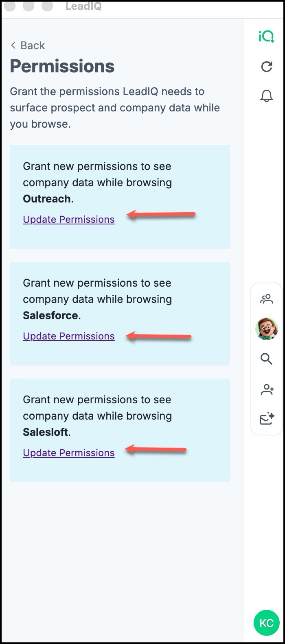This screenshot has width=285, height=644.
Task: Go back using the Back link
Action: [28, 46]
